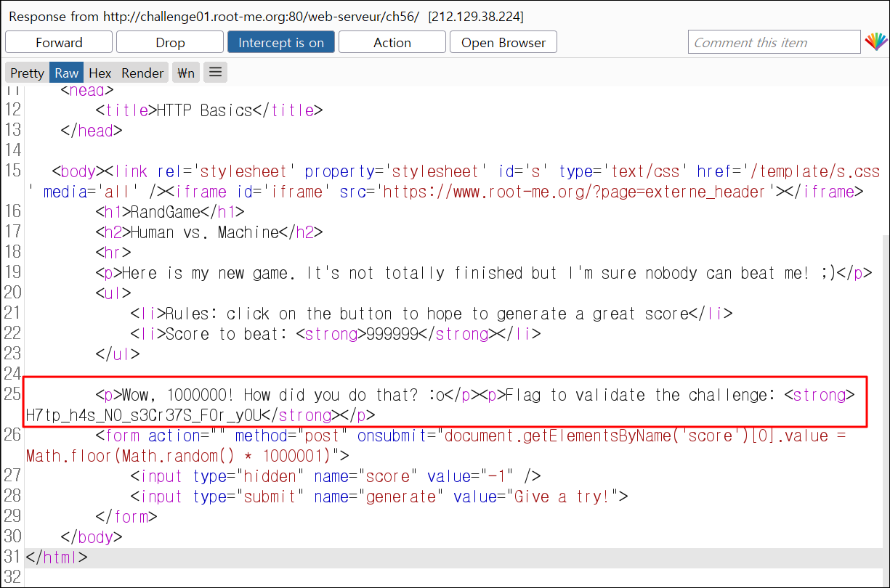Drop the intercepted response
The width and height of the screenshot is (890, 588).
170,42
